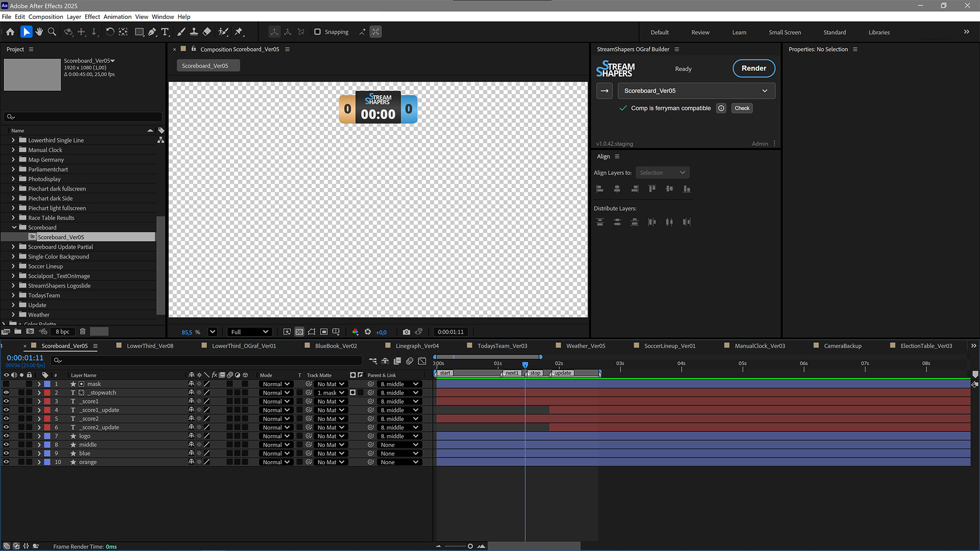
Task: Select the Rectangle shape tool
Action: click(139, 32)
